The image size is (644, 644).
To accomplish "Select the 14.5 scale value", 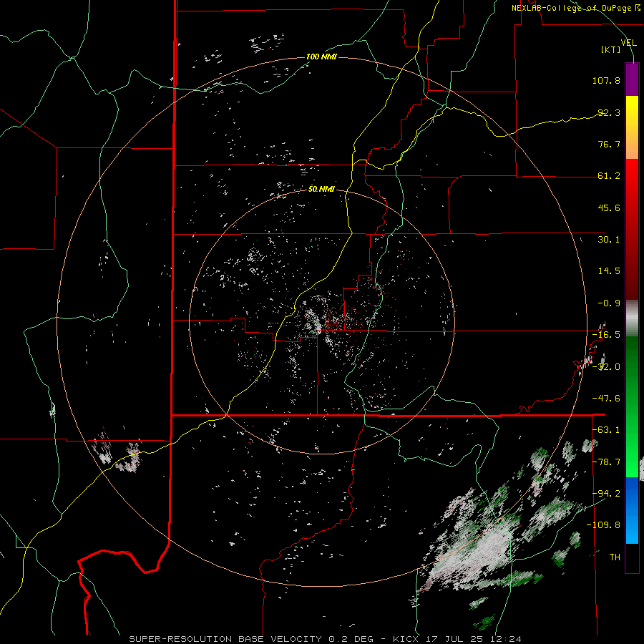I will [609, 271].
